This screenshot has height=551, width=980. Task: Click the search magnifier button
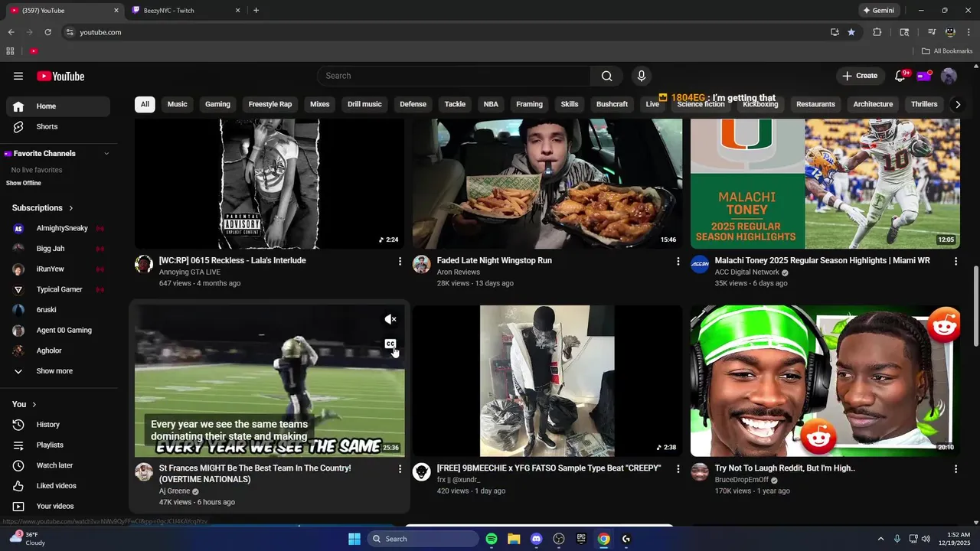click(606, 76)
